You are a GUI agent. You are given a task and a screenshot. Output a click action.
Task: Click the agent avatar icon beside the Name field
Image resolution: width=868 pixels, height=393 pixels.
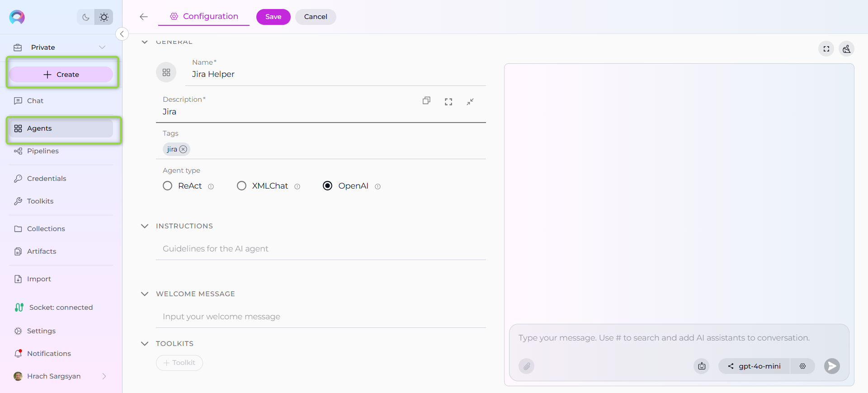point(166,72)
